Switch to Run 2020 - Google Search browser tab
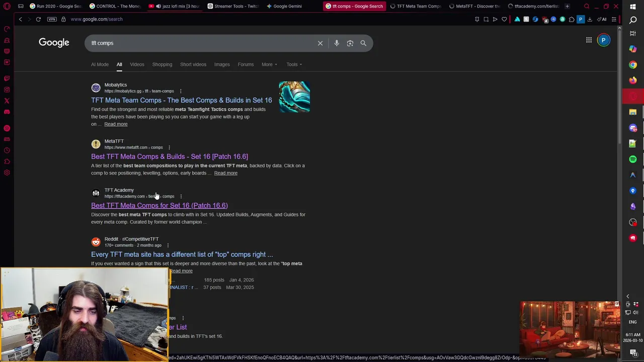This screenshot has width=644, height=362. (x=55, y=6)
